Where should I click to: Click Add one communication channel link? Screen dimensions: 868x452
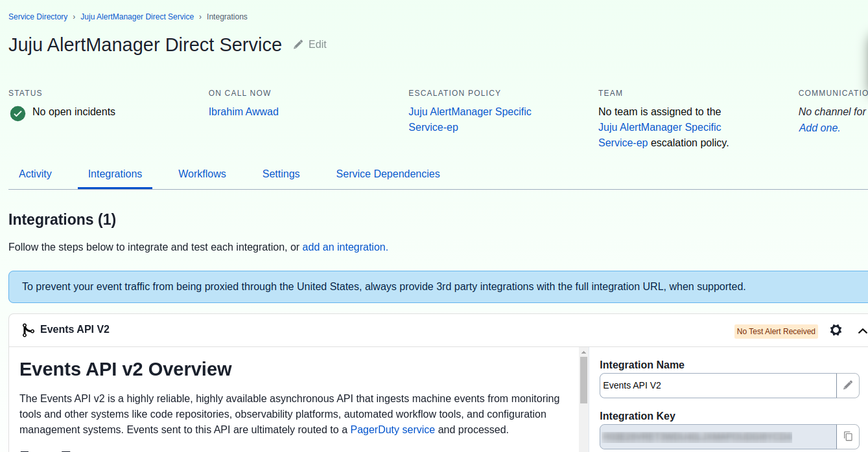click(x=819, y=128)
